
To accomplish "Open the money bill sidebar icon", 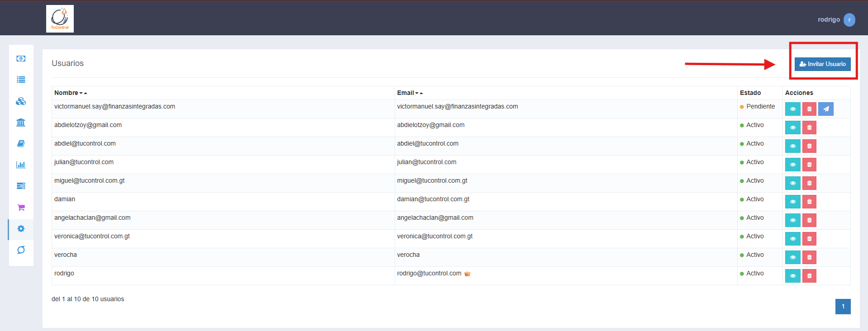I will pos(21,59).
